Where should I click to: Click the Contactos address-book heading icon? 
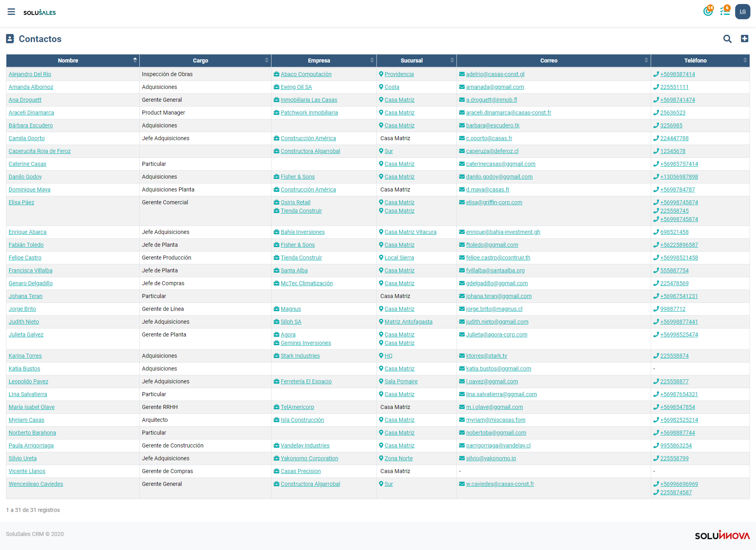[10, 39]
